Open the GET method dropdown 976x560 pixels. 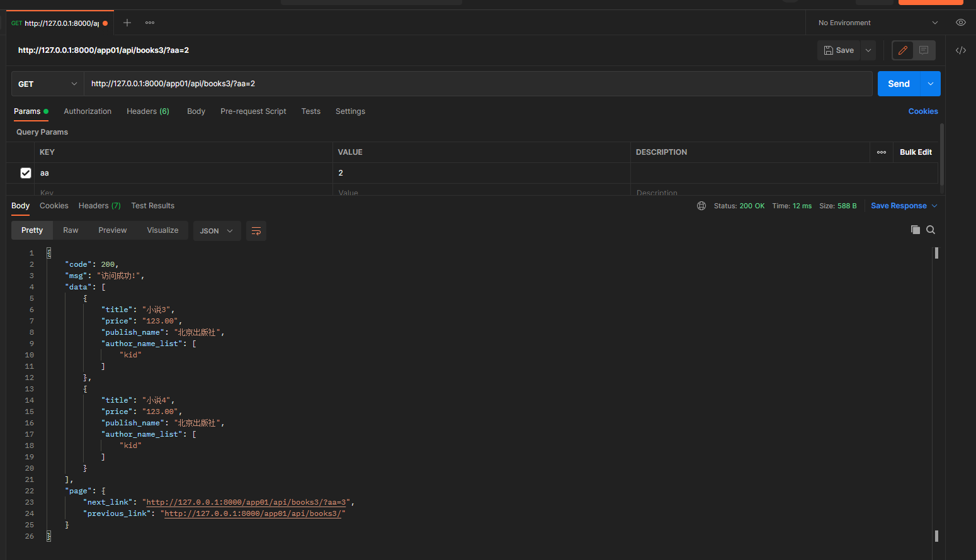[48, 84]
